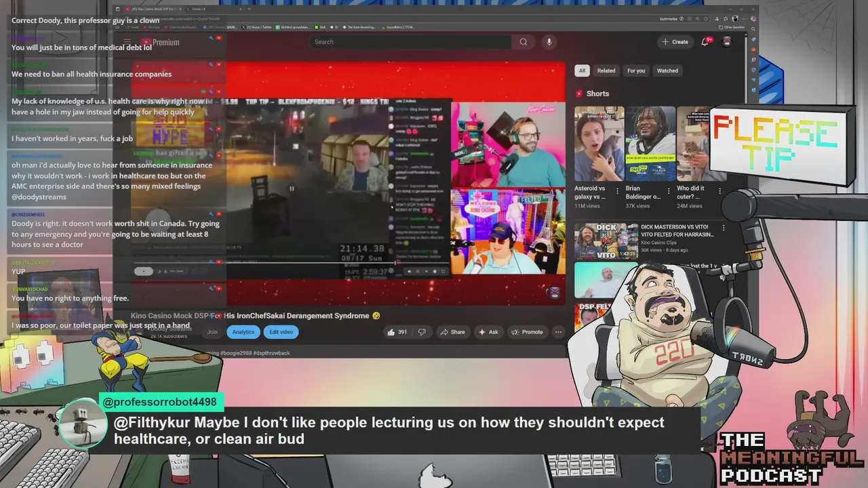Image resolution: width=868 pixels, height=488 pixels.
Task: Dislike the video with thumbs down
Action: (x=422, y=332)
